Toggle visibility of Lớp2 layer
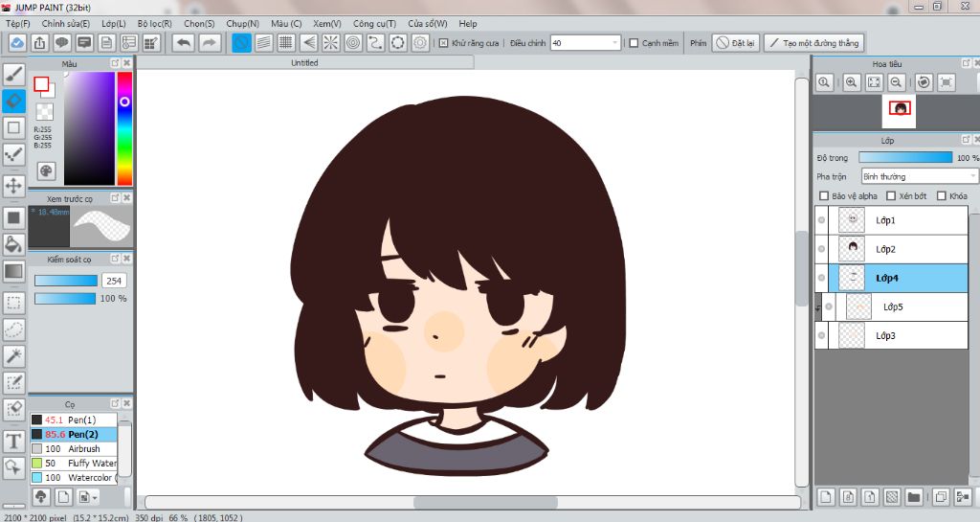Screen dimensions: 980x522 click(x=822, y=249)
